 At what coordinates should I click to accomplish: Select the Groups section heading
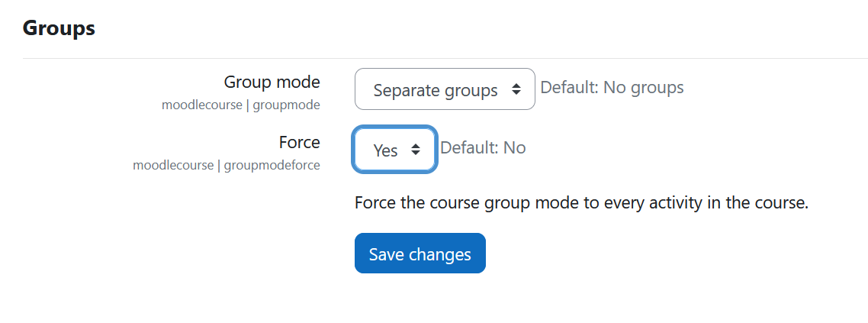59,27
